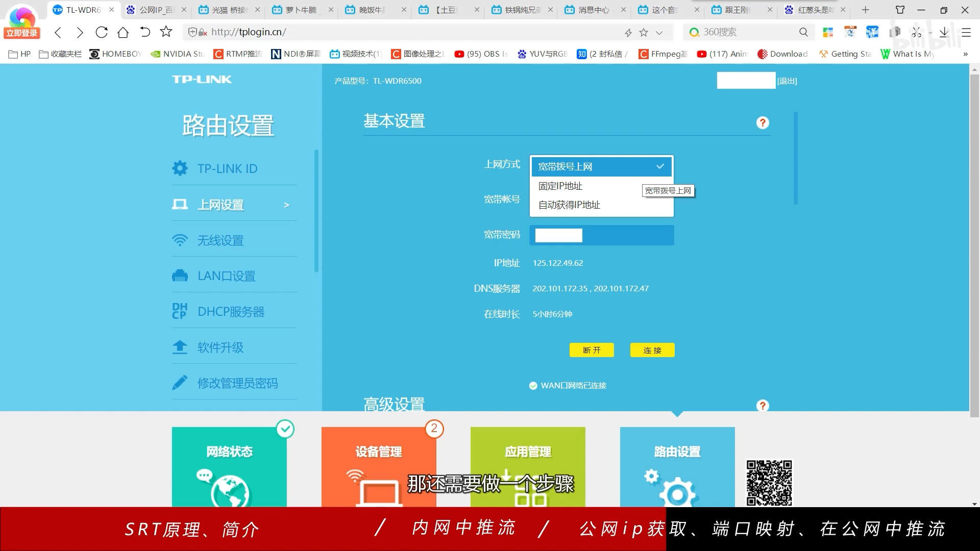
Task: Click the TP-LINK ID gear icon
Action: (180, 168)
